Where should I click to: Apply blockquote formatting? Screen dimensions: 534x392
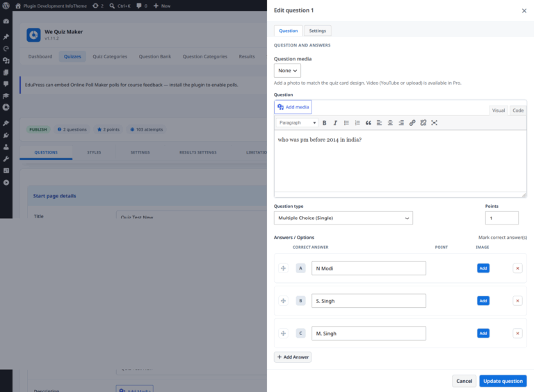pos(368,123)
